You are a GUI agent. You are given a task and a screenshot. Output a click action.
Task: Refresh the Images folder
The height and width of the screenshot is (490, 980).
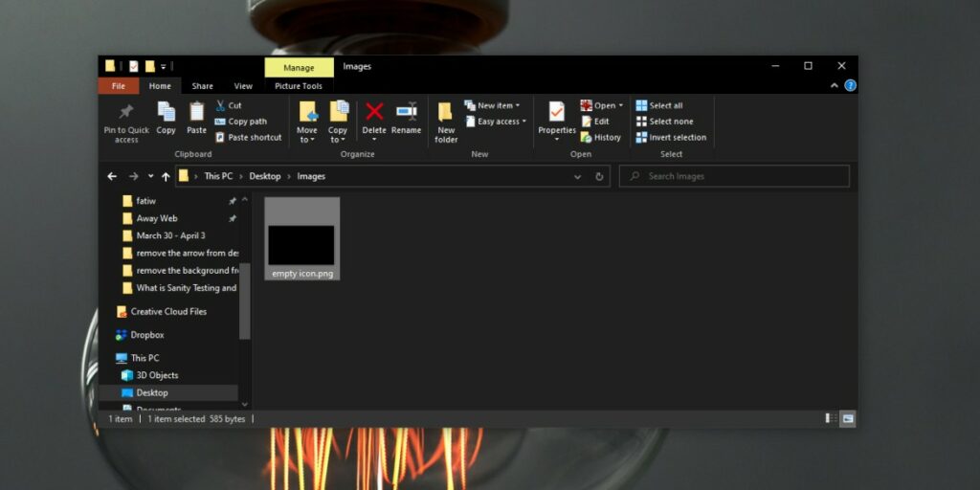pos(599,177)
